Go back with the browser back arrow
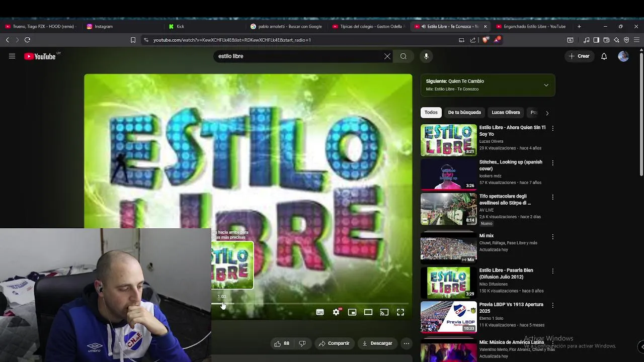 (8, 40)
